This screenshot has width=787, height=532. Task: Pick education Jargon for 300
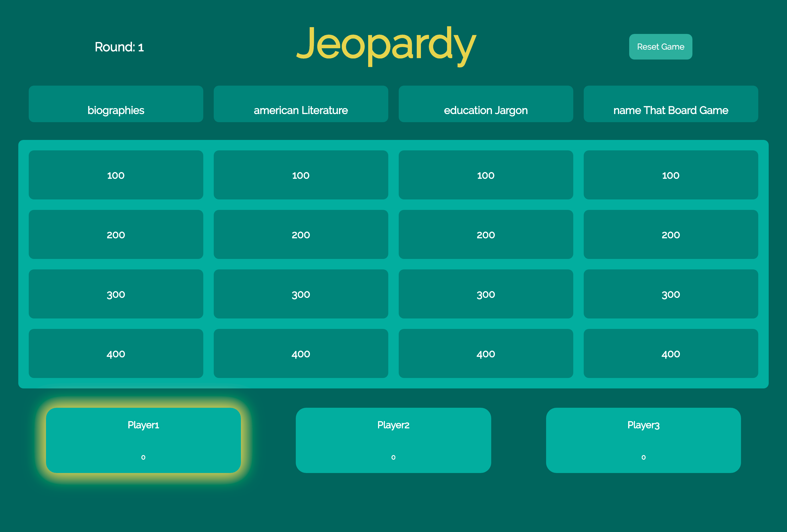tap(486, 294)
